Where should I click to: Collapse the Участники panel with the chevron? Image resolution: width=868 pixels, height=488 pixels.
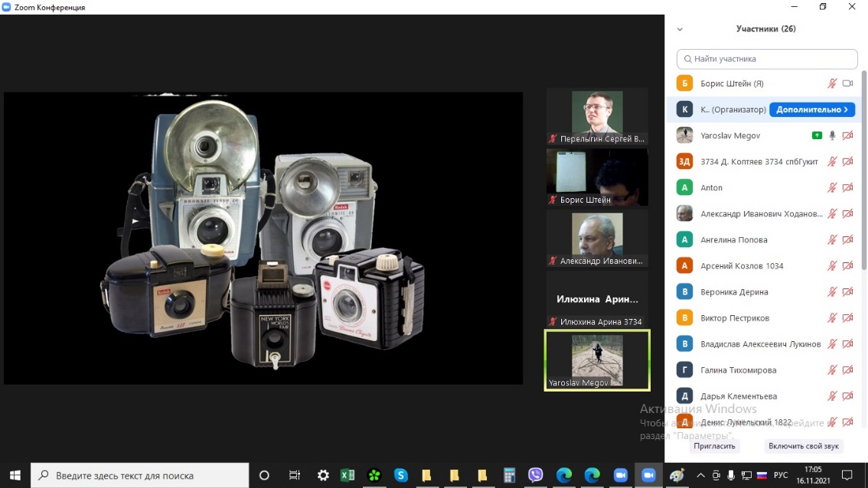point(680,29)
